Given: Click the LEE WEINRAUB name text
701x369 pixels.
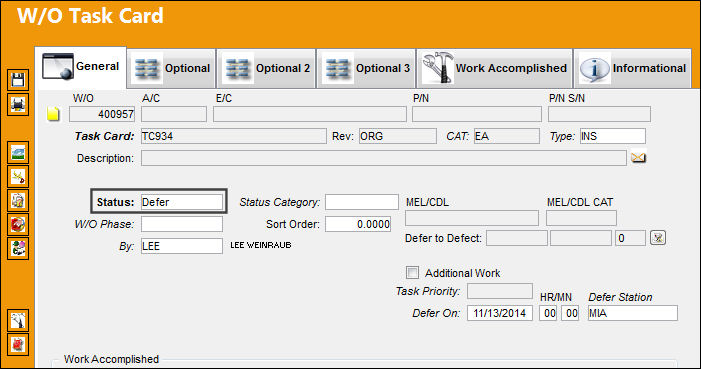Looking at the screenshot, I should tap(261, 245).
